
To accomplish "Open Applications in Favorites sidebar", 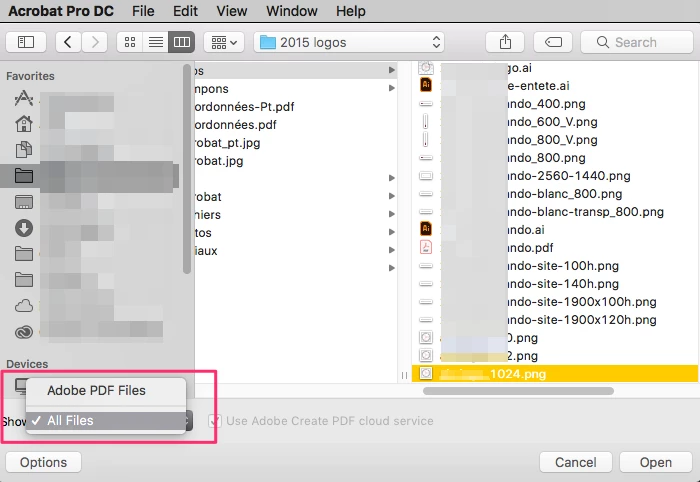I will (x=24, y=98).
